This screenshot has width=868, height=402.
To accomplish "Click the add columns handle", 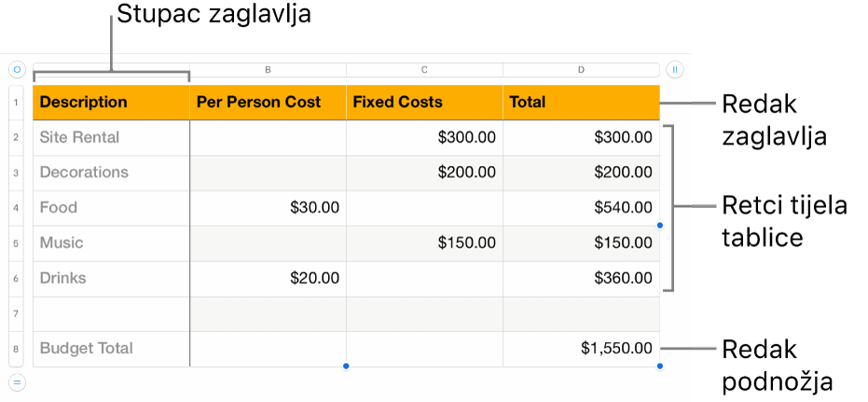I will (x=675, y=69).
